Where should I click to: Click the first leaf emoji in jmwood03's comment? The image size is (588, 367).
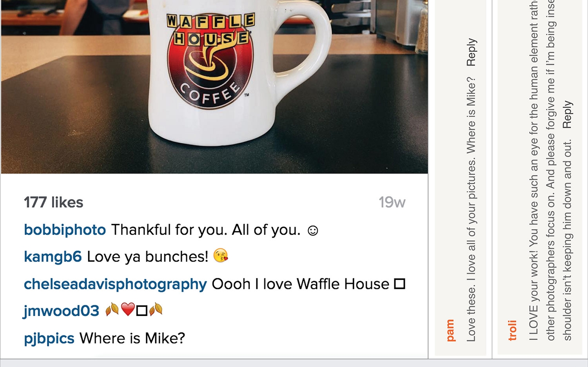point(112,310)
